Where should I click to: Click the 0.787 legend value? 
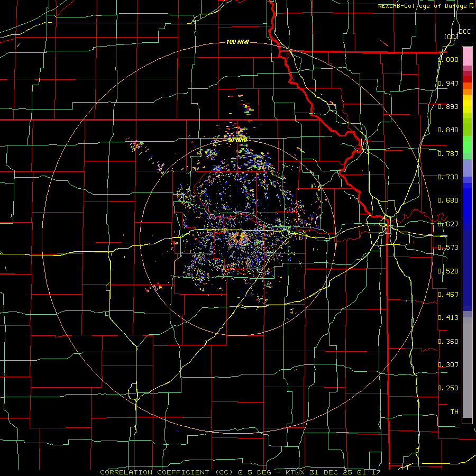pyautogui.click(x=448, y=153)
